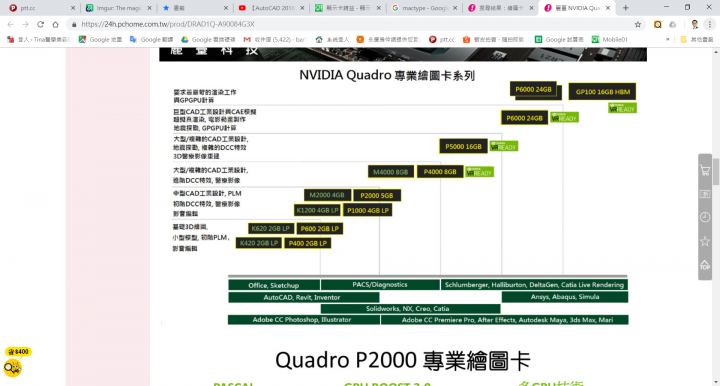This screenshot has height=386, width=720.
Task: Click the P400 2GB LP card box
Action: [308, 243]
